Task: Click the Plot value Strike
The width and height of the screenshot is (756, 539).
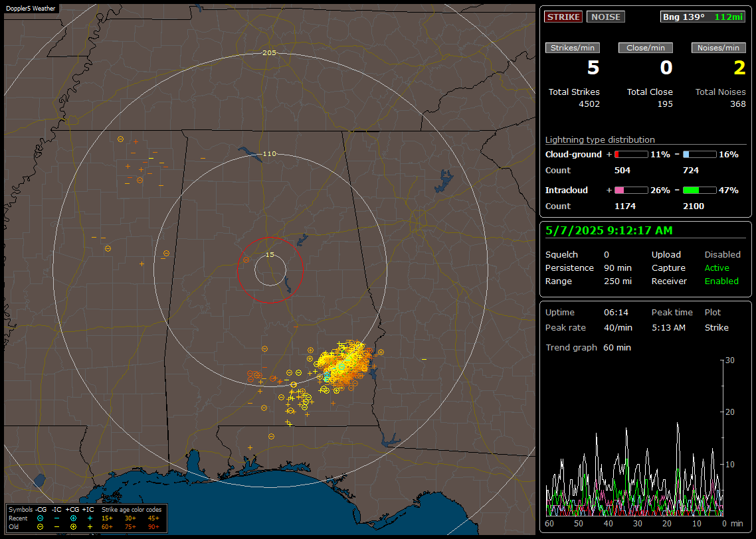Action: 716,327
